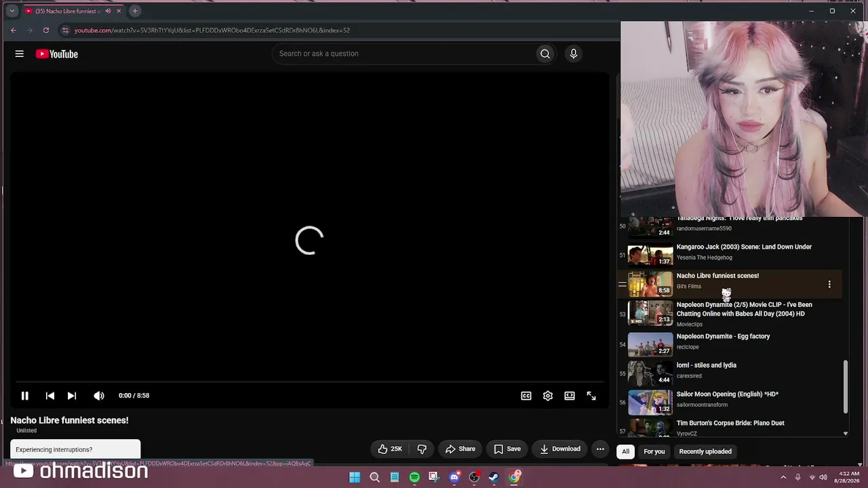
Task: Click the video progress bar
Action: tap(309, 382)
